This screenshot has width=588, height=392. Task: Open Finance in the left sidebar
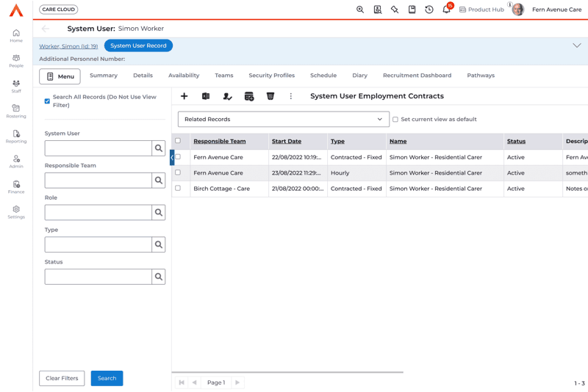point(16,186)
